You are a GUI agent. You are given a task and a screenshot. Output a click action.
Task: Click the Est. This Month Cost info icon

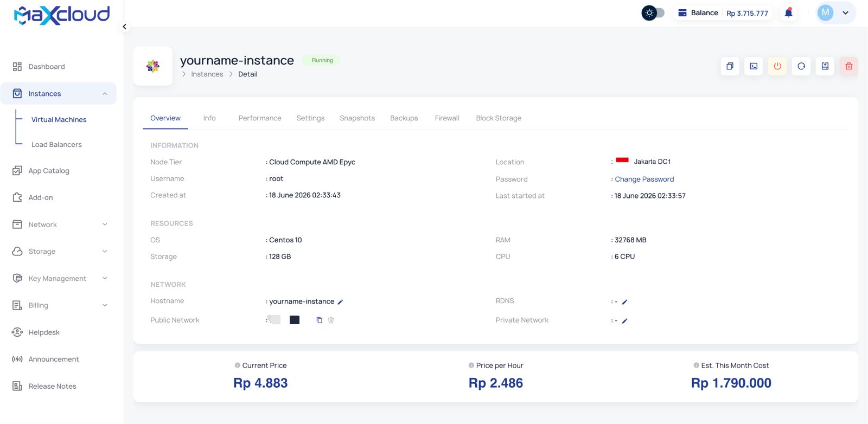(x=696, y=365)
